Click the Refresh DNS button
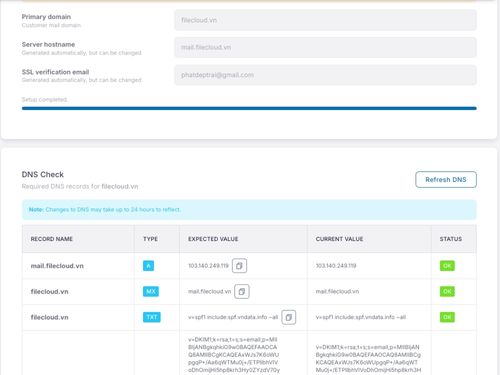Screen dimensions: 500x375 [x=446, y=180]
